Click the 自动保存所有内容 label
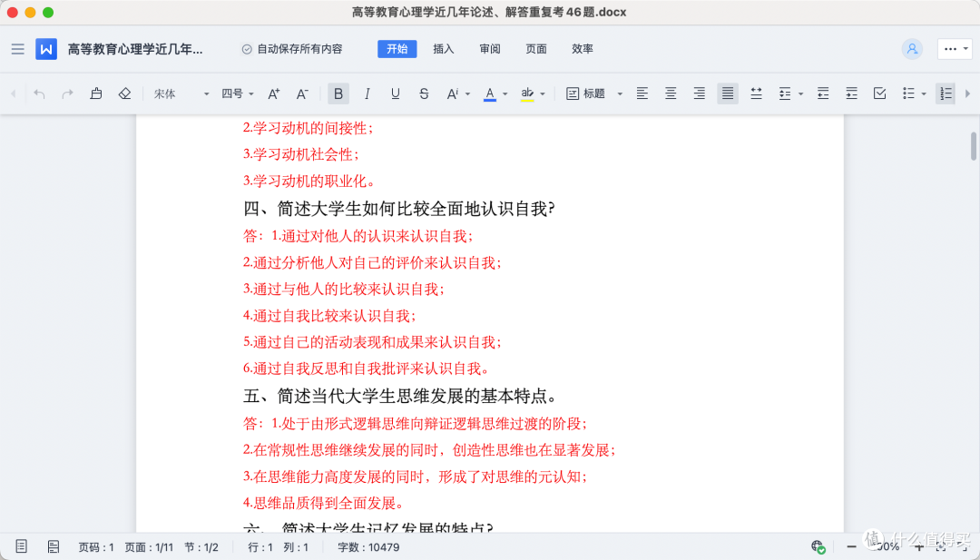The image size is (980, 560). (x=299, y=49)
